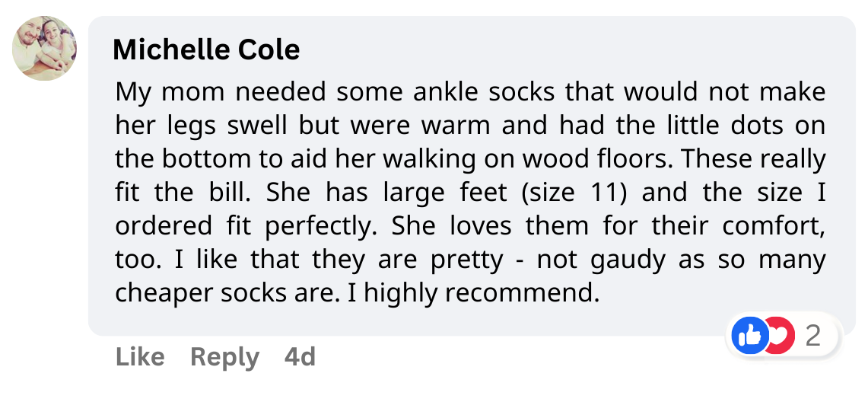Screen dimensions: 868x402
Task: Open Michelle Cole's profile name link
Action: pyautogui.click(x=206, y=50)
